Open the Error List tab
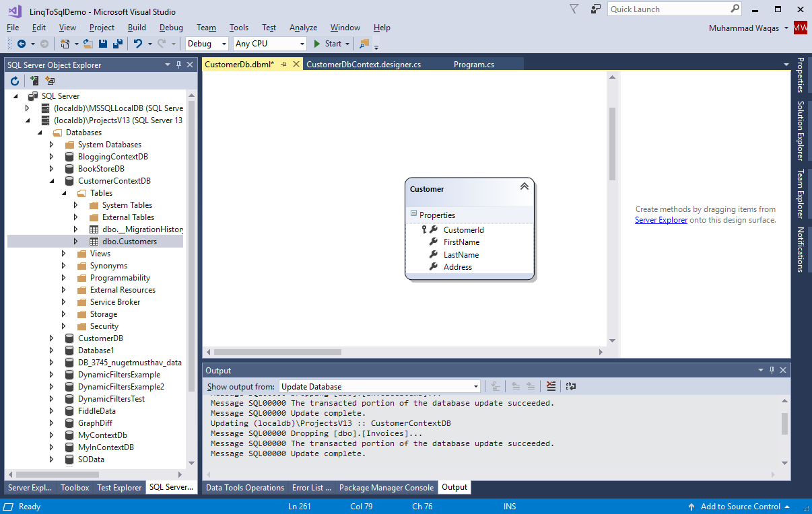The width and height of the screenshot is (812, 514). pos(311,488)
